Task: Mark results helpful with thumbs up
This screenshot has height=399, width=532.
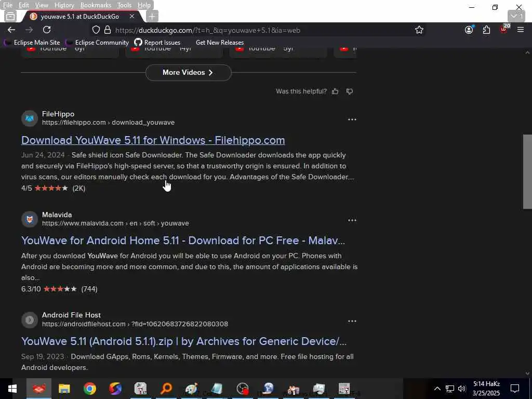Action: point(335,91)
